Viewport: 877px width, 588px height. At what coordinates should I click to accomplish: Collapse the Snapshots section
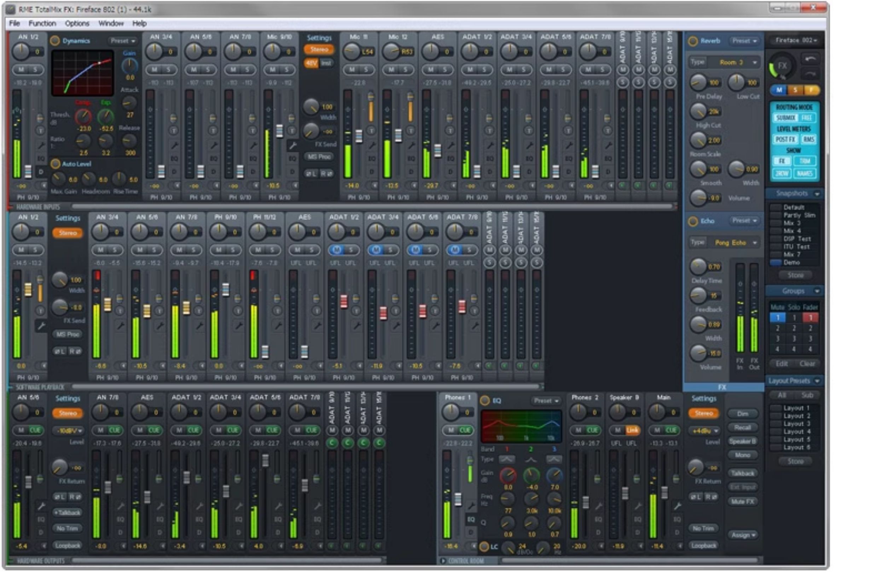coord(817,194)
